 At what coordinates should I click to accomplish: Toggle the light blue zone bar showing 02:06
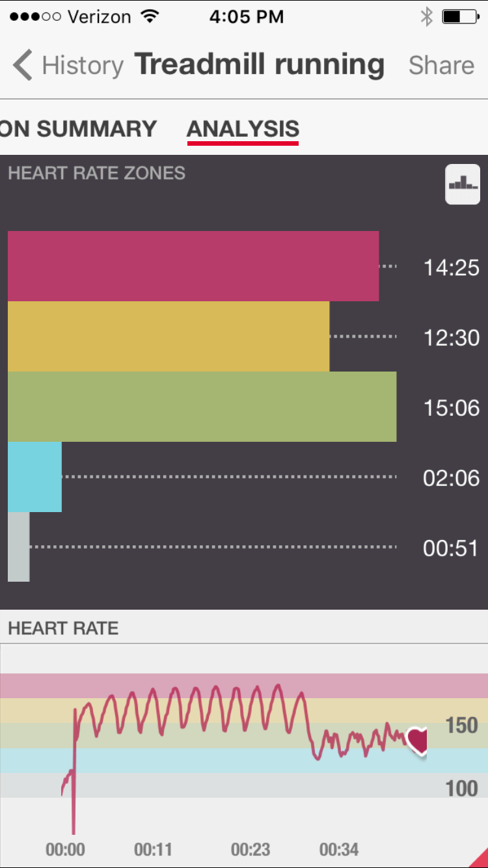coord(34,478)
